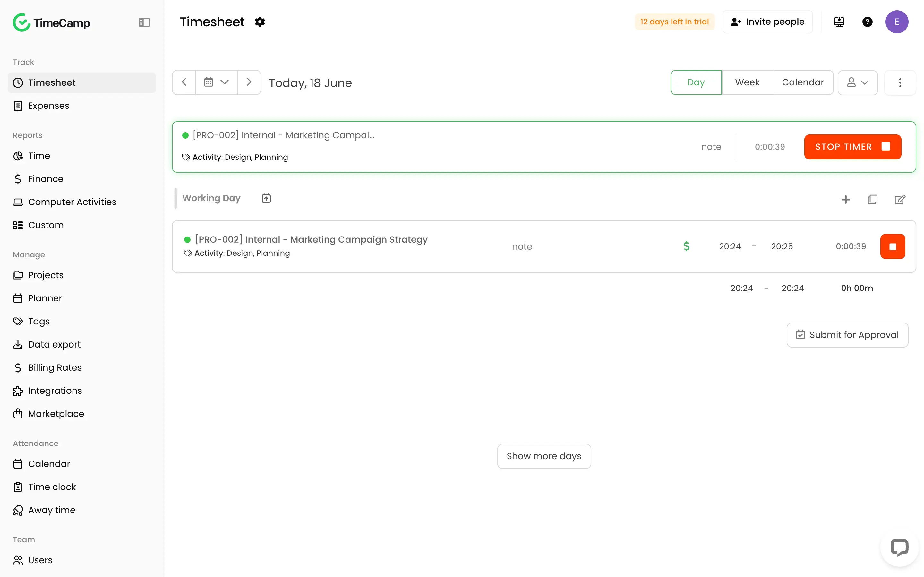
Task: Click the entry end time 20:25
Action: click(x=782, y=246)
